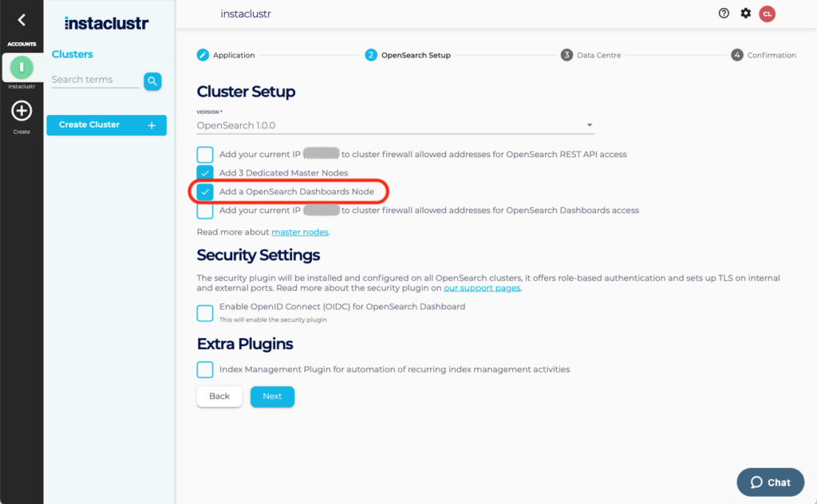Uncheck Add 3 Dedicated Master Nodes

[x=205, y=173]
